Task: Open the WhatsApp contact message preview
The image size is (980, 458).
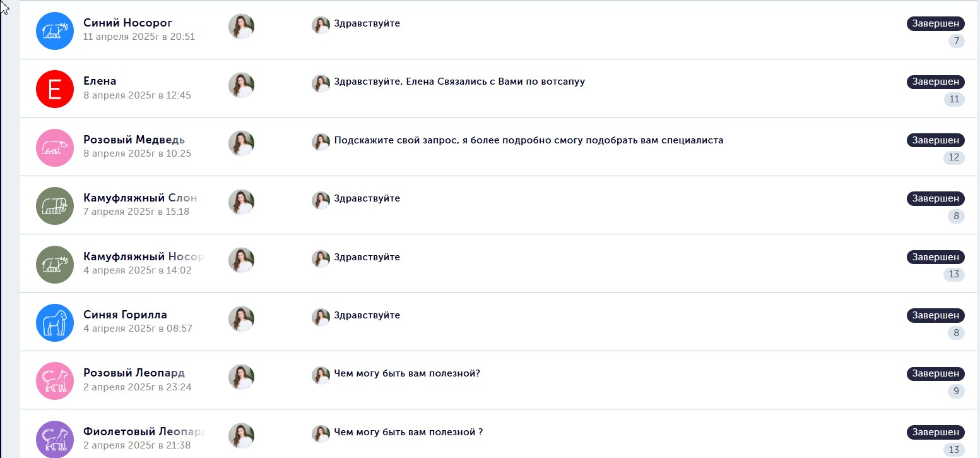Action: pyautogui.click(x=459, y=81)
